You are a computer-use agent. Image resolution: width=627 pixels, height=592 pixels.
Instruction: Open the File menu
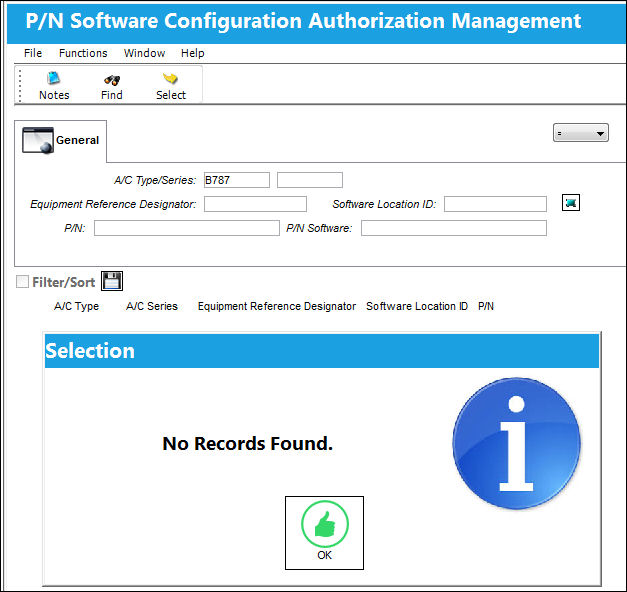tap(33, 53)
